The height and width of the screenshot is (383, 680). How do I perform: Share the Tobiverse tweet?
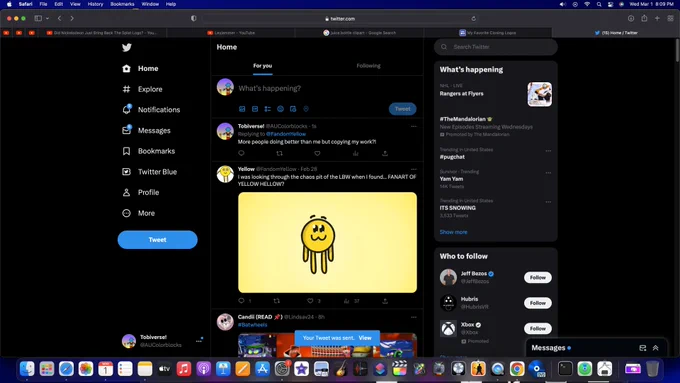(x=385, y=153)
